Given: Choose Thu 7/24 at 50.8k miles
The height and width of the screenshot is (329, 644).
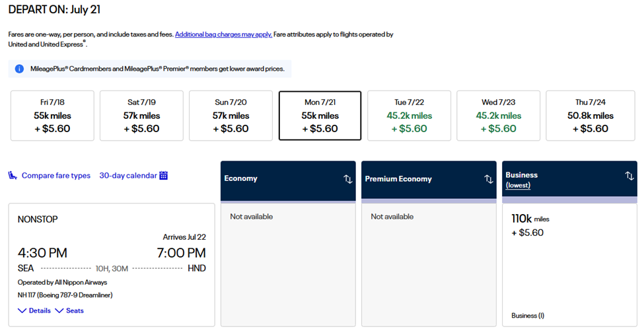Looking at the screenshot, I should tap(587, 116).
